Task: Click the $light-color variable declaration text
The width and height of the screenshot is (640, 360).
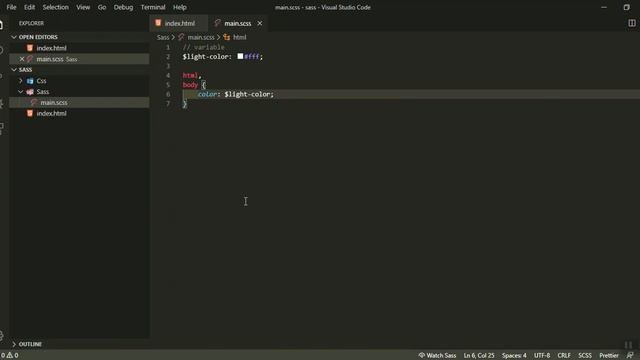Action: 207,57
